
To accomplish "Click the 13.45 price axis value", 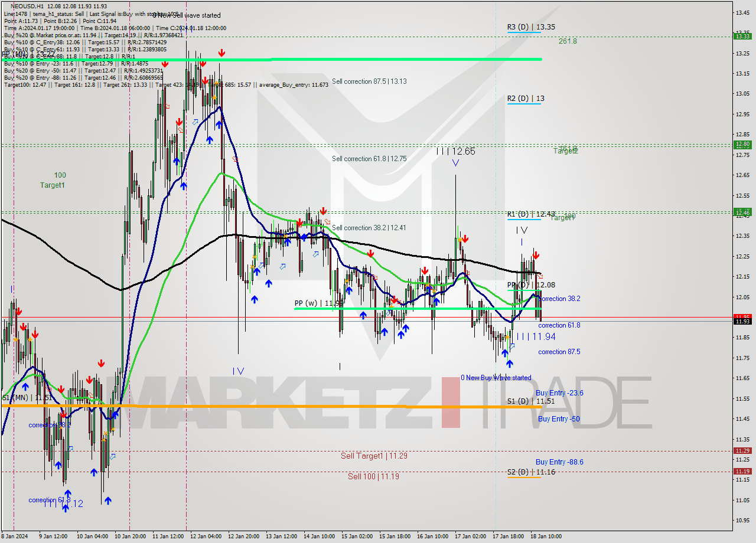I will point(742,12).
